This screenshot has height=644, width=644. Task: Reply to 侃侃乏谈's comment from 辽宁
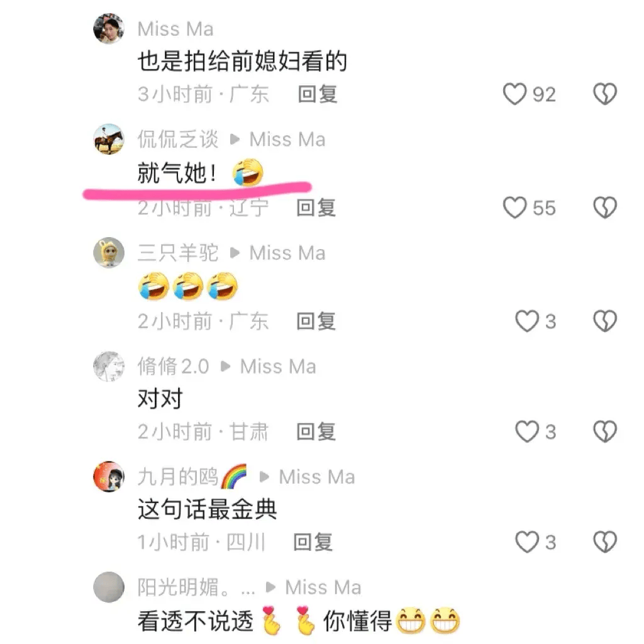point(316,208)
